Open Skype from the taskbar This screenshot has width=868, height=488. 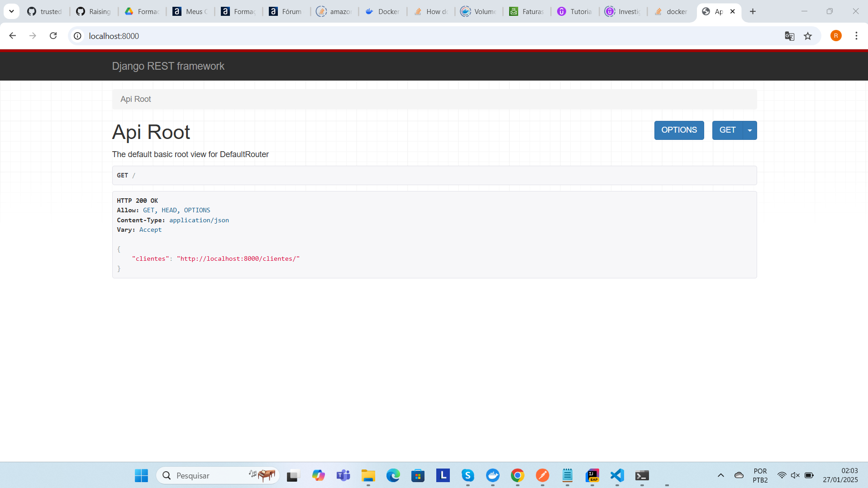tap(467, 475)
